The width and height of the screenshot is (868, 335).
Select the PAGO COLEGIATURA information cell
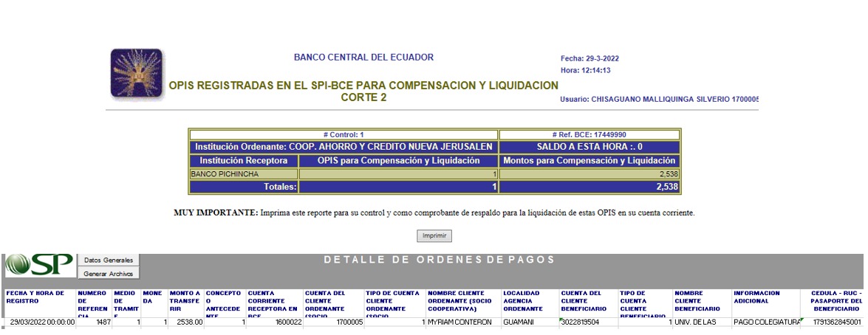pos(767,322)
